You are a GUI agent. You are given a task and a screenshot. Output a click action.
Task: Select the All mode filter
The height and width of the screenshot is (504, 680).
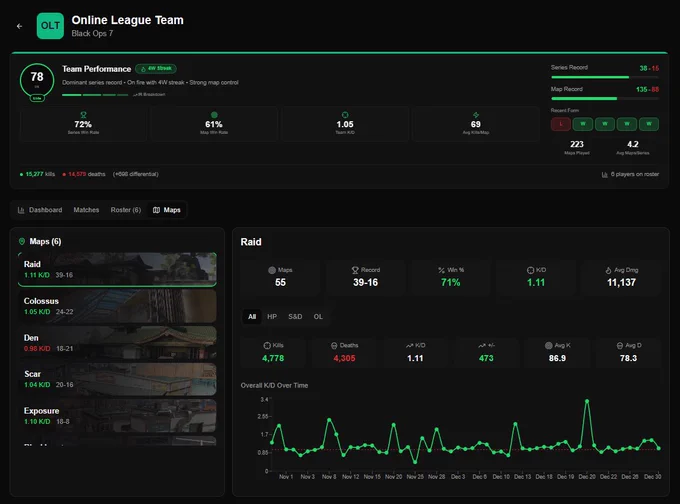pos(252,317)
